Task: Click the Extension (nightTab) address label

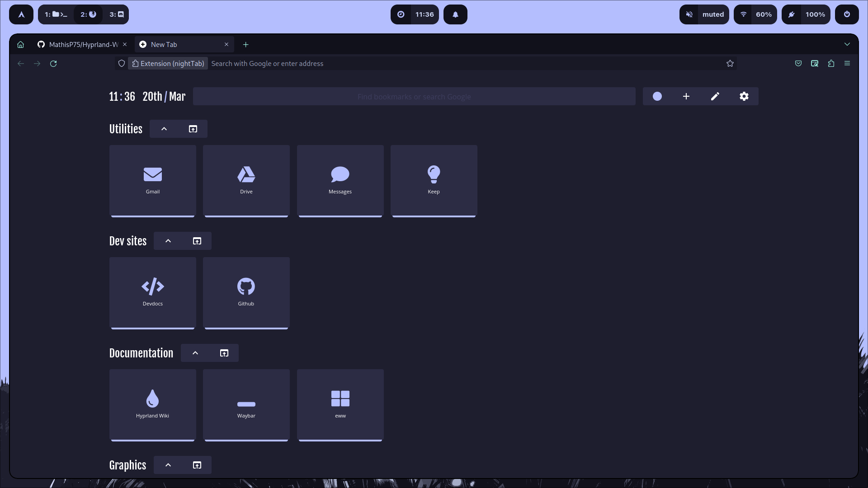Action: [168, 64]
